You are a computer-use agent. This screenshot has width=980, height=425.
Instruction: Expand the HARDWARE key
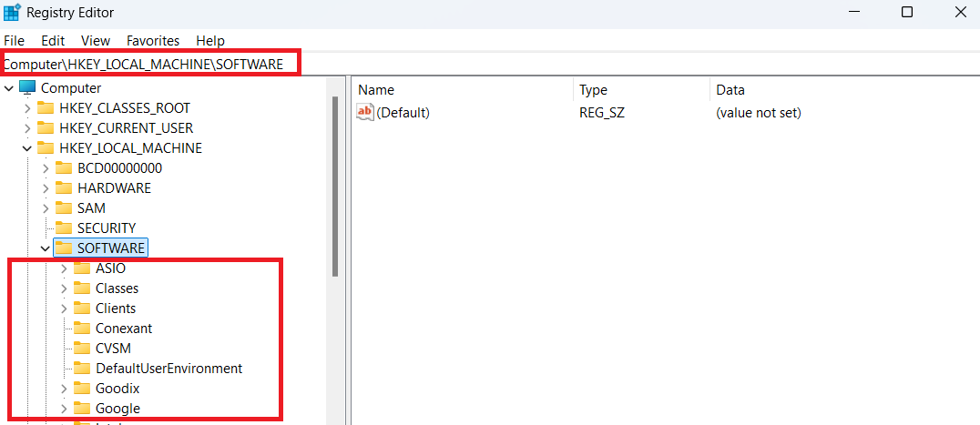pos(45,188)
